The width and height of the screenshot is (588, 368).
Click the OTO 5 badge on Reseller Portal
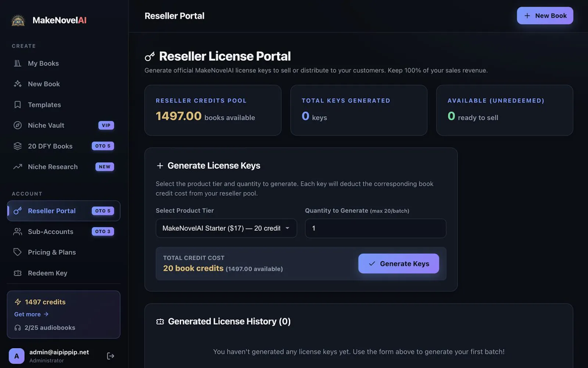click(x=103, y=211)
